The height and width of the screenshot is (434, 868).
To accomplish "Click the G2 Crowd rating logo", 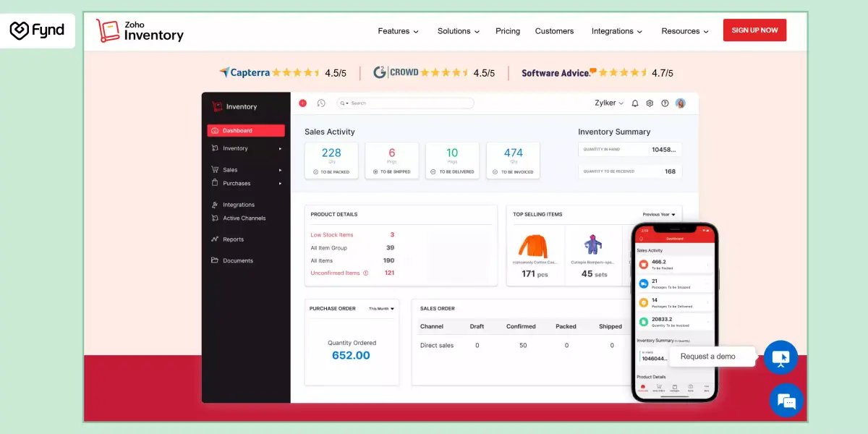I will click(396, 72).
